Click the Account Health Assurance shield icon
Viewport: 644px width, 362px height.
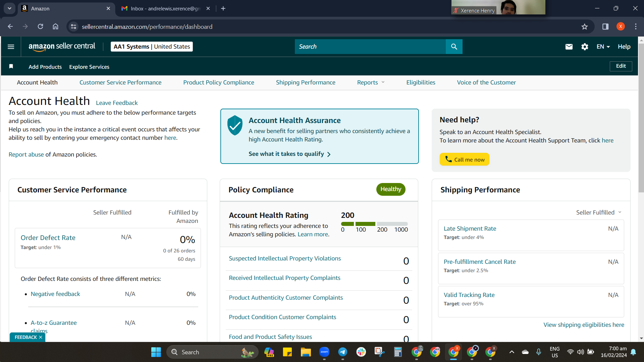(235, 125)
